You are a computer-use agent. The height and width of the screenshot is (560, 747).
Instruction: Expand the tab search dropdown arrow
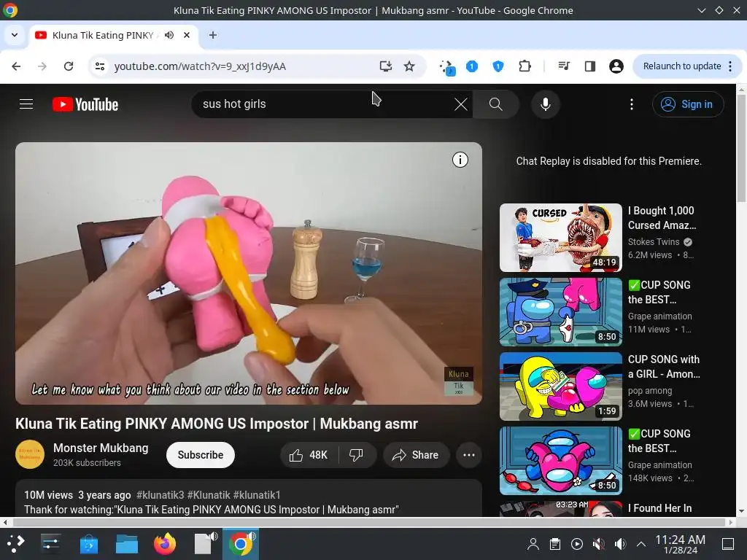15,35
